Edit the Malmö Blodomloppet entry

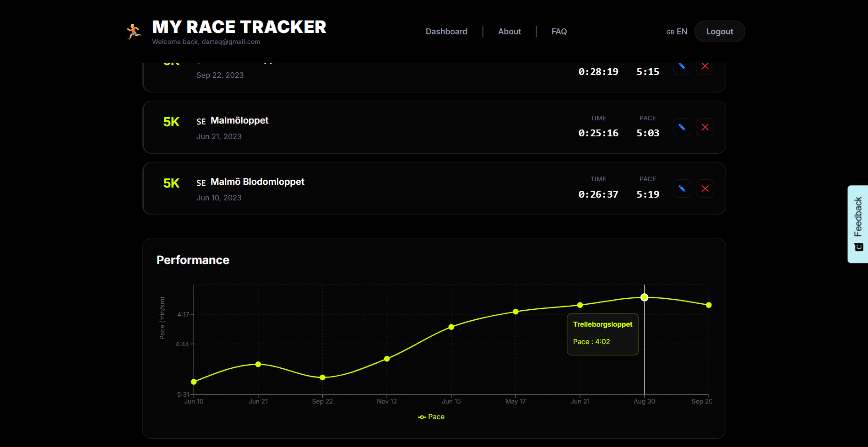[x=682, y=188]
